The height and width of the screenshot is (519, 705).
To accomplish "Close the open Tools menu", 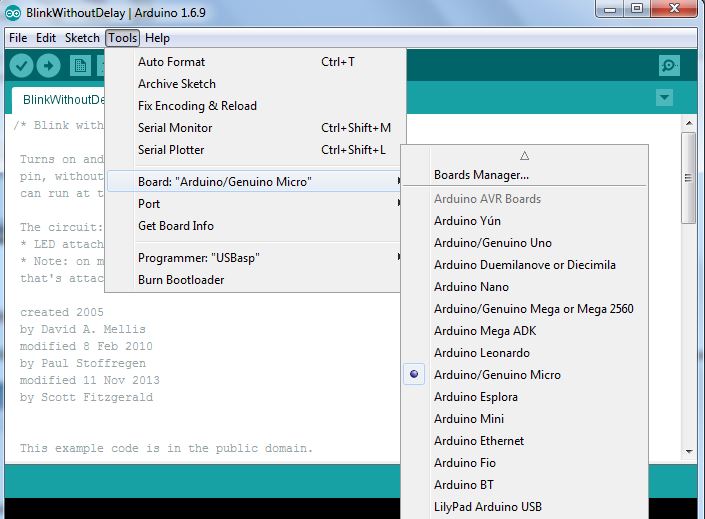I will (x=123, y=38).
